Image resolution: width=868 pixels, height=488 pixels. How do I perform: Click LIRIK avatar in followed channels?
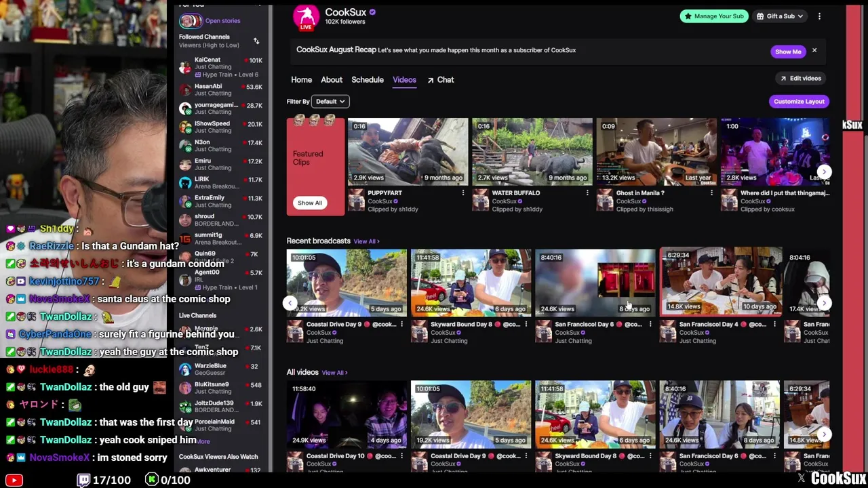[x=185, y=183]
